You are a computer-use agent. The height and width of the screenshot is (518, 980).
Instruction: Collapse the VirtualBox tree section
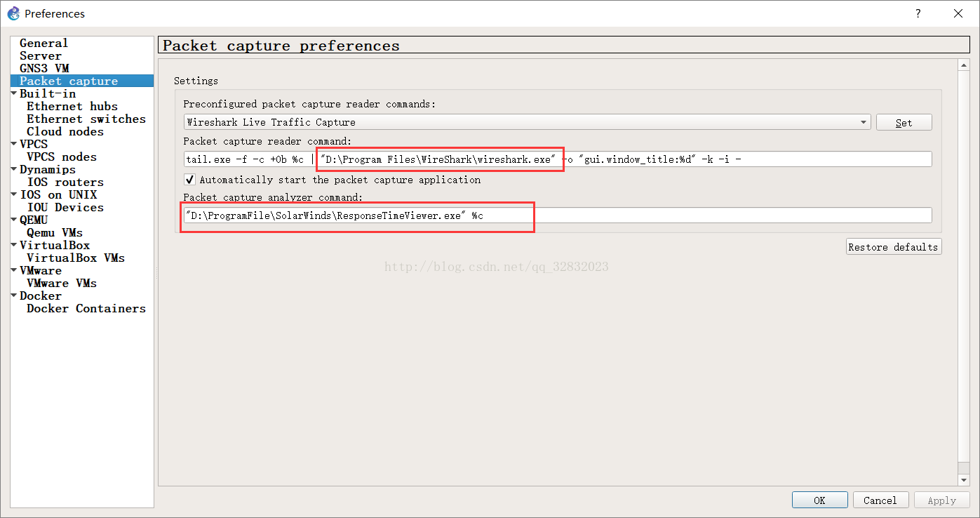point(14,246)
